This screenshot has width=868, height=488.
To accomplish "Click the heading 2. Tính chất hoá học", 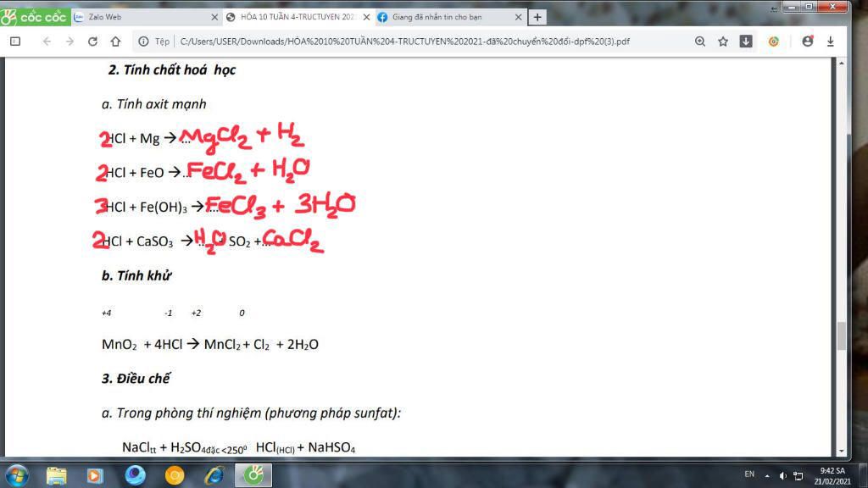I will pos(171,69).
